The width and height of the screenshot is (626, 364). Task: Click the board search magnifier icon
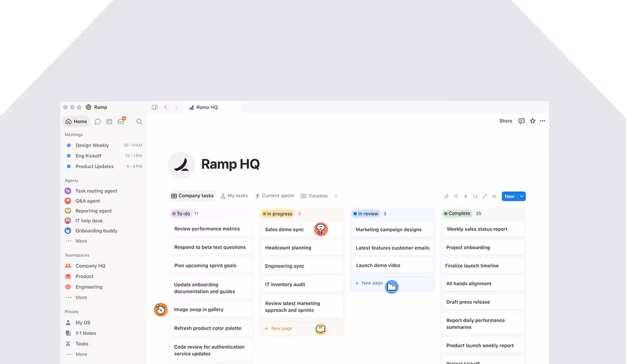click(475, 196)
